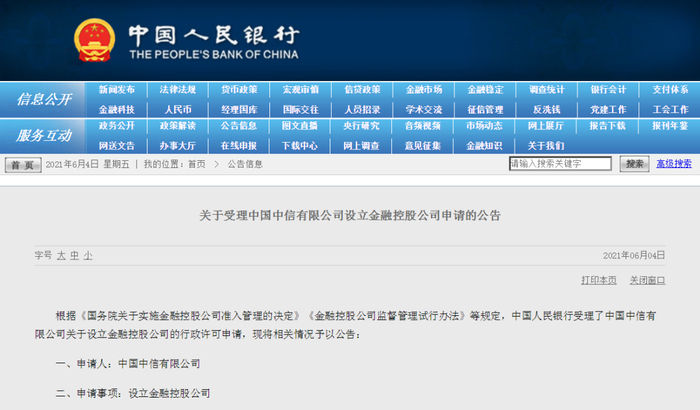
Task: Focus the search keyword input field
Action: pyautogui.click(x=560, y=163)
